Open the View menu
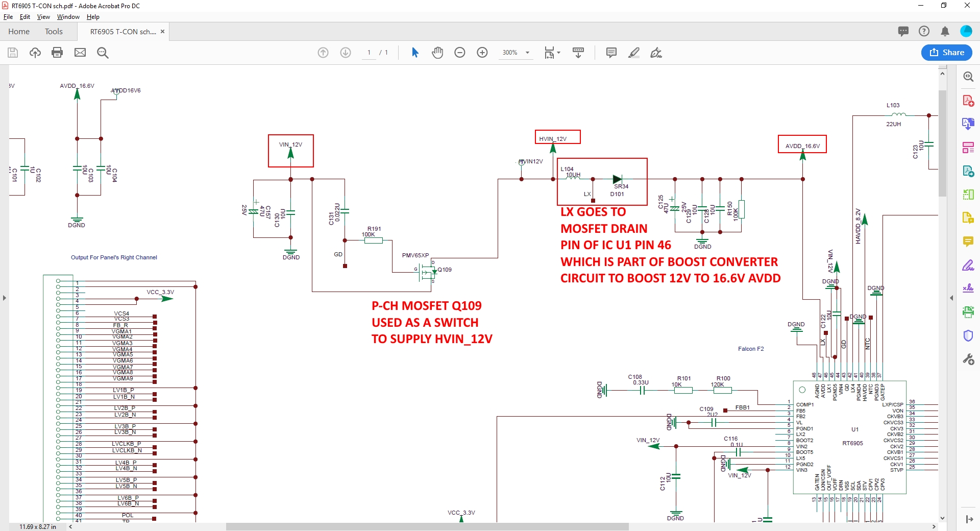This screenshot has height=531, width=980. 43,17
